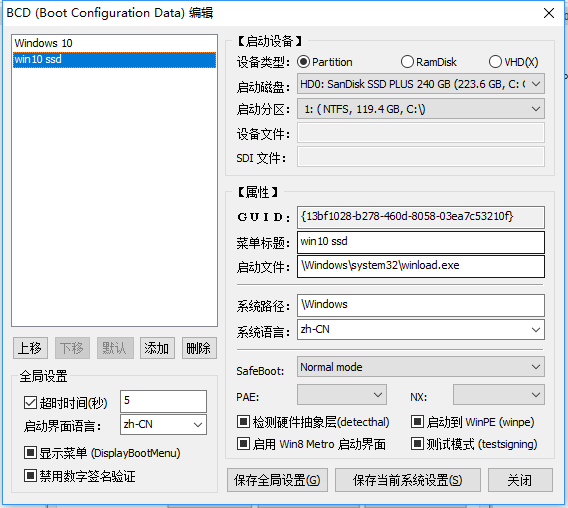Open the SafeBoot Normal mode dropdown

coord(421,367)
